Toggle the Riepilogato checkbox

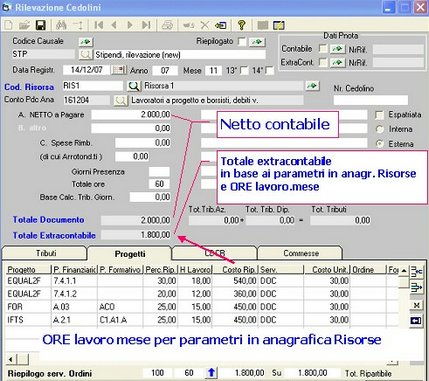coord(242,42)
